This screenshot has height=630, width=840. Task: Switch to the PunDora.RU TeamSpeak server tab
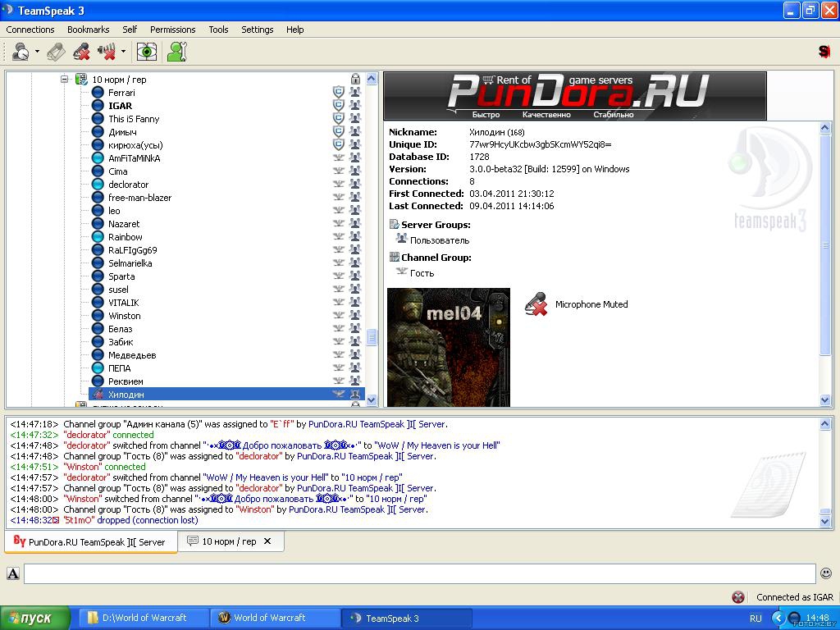(90, 541)
